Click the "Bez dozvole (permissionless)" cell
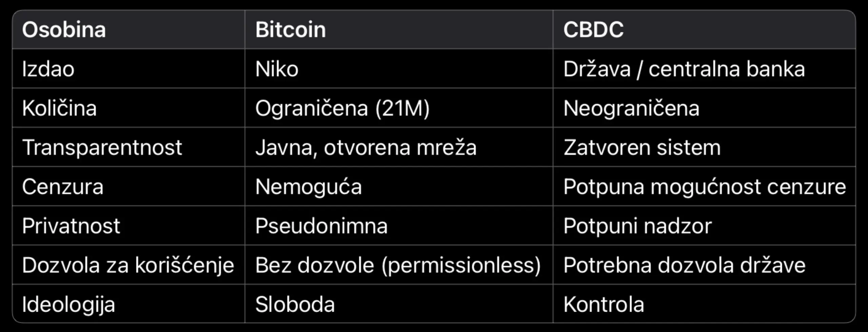This screenshot has width=868, height=332. point(398,265)
